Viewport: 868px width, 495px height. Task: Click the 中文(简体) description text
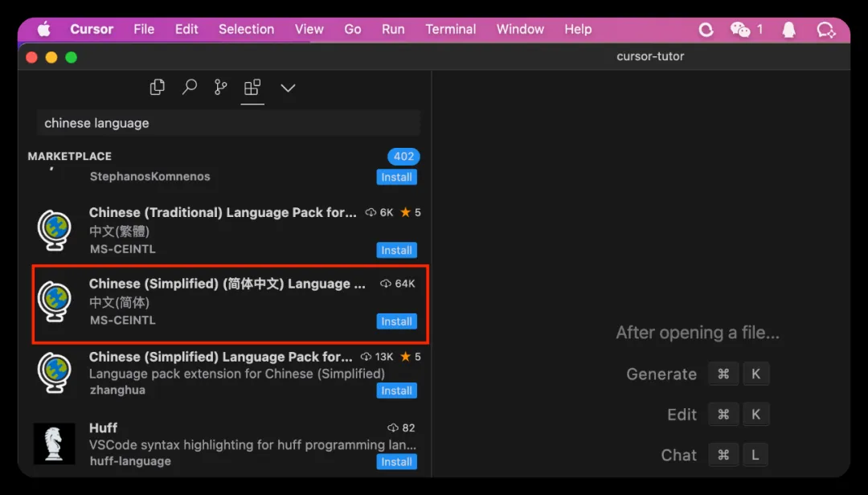(x=120, y=302)
